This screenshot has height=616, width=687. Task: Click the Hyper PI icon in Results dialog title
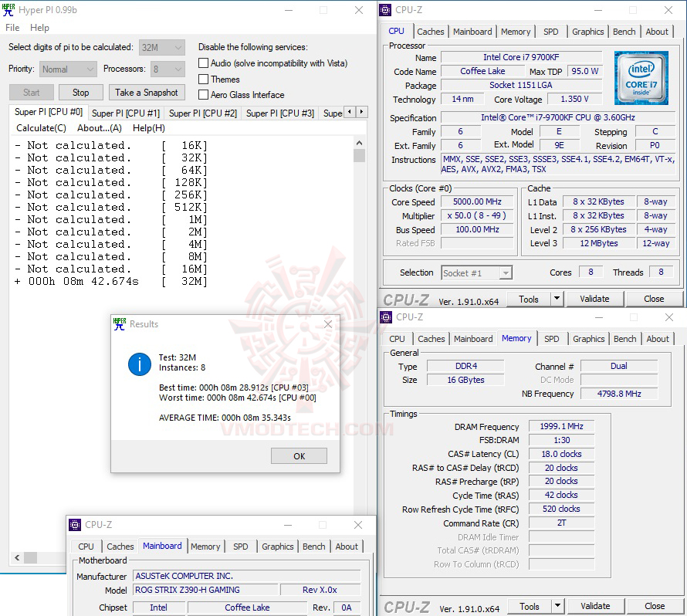[x=119, y=323]
